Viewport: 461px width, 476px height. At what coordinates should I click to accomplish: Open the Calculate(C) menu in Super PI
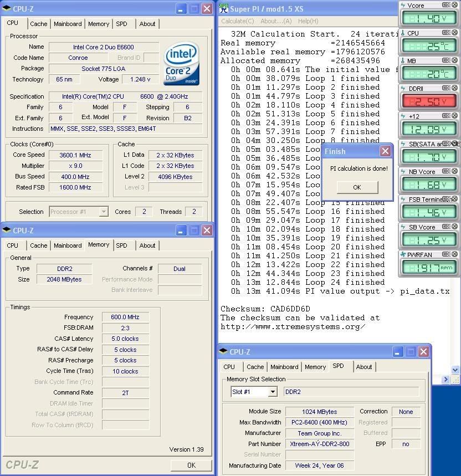(x=238, y=21)
